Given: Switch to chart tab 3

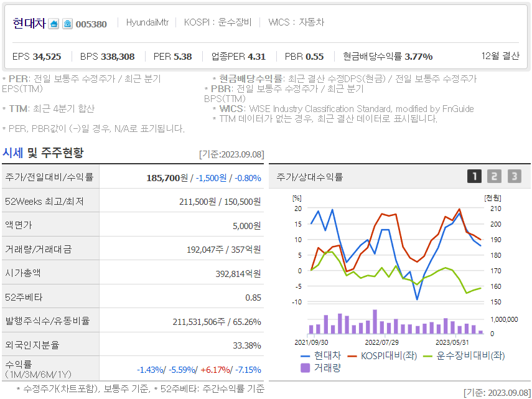Looking at the screenshot, I should click(x=515, y=176).
